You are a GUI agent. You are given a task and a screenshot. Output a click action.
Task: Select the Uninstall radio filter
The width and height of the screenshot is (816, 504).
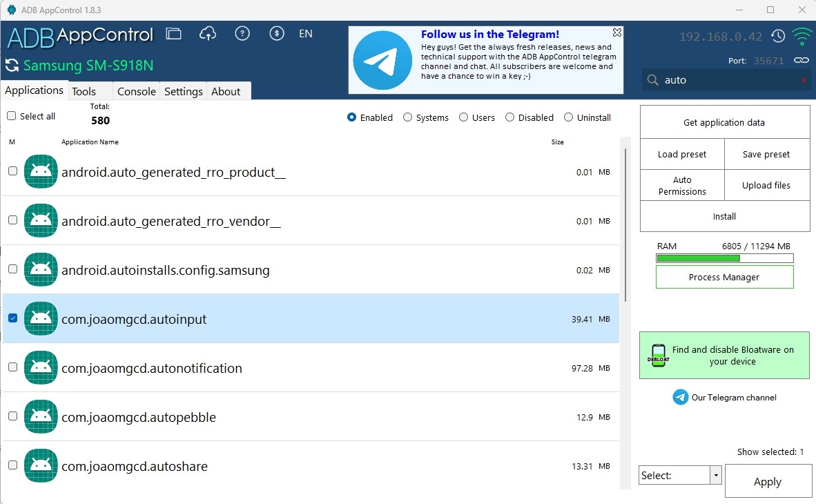point(568,117)
